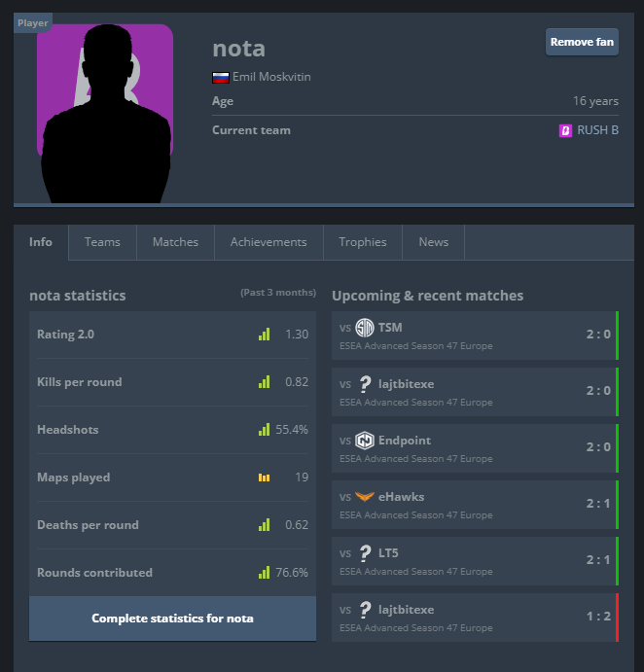The height and width of the screenshot is (672, 644).
Task: Click question-mark logo of lajtbitexe 2:0 match
Action: 365,384
